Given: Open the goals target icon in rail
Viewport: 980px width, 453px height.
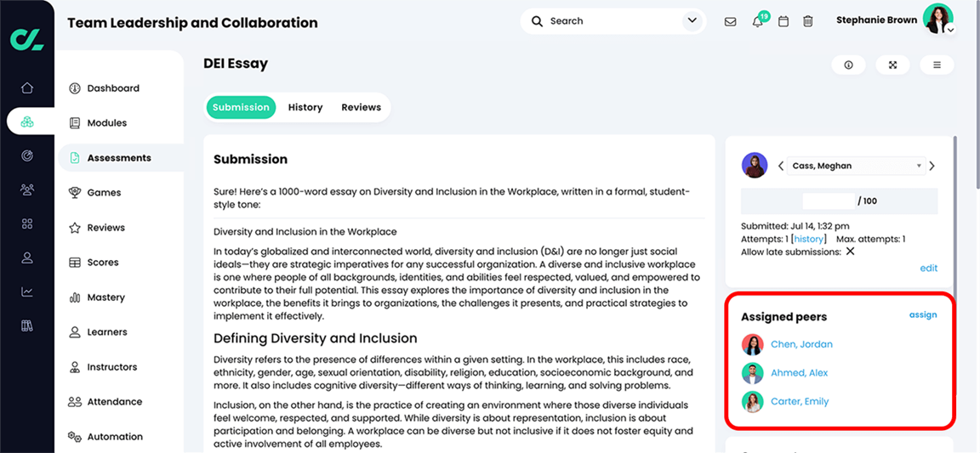Looking at the screenshot, I should point(27,156).
